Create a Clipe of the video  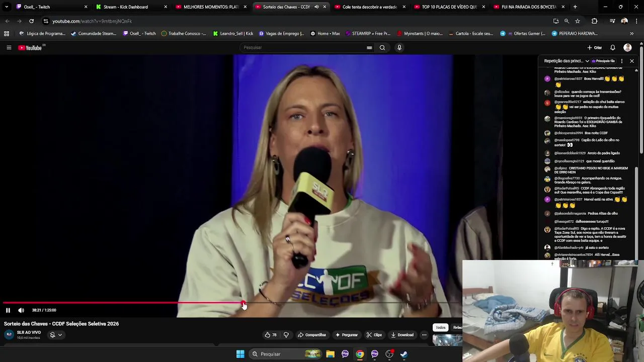coord(374,335)
